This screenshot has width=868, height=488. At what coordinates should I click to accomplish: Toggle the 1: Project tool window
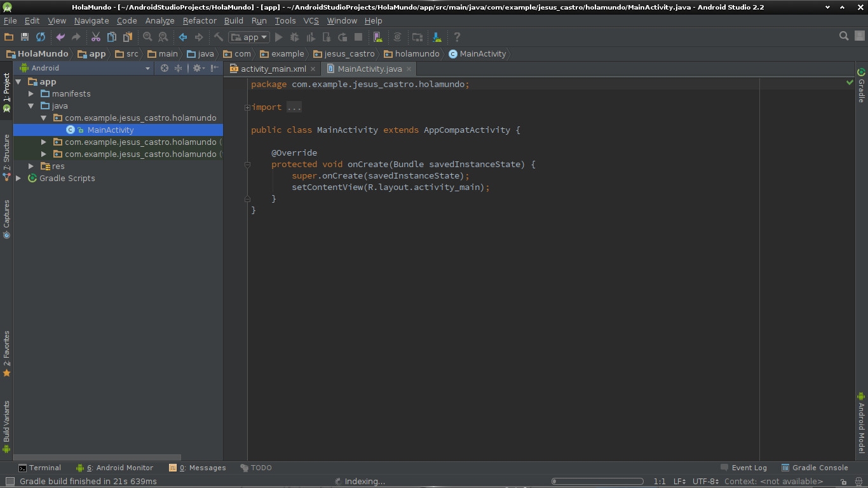pos(6,93)
